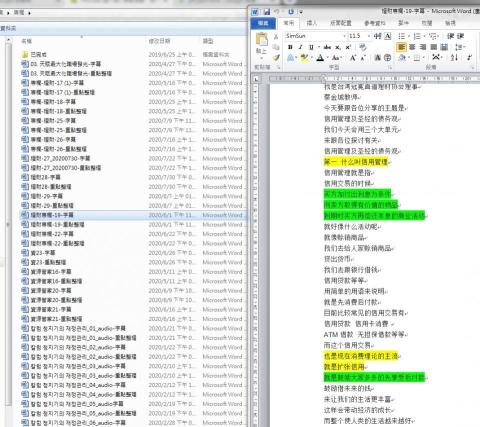The width and height of the screenshot is (480, 427).
Task: Sort Explorer files by the Date Modified (修改日期) column
Action: pyautogui.click(x=159, y=41)
